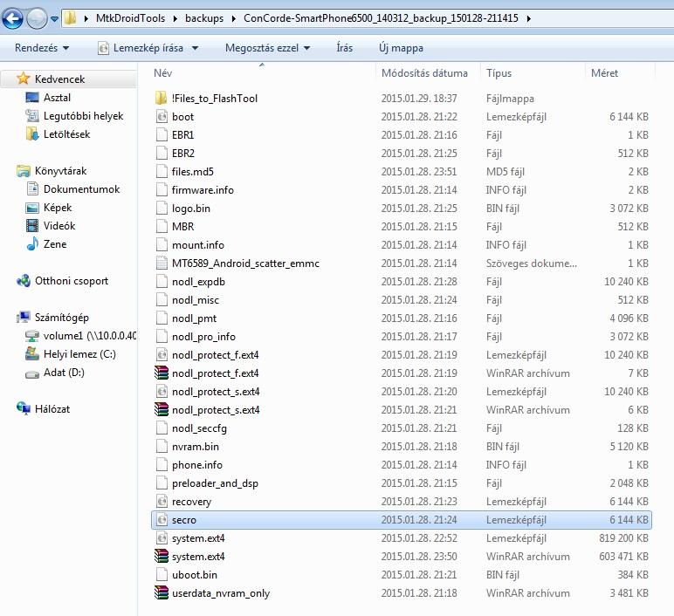Open Legutóbbi helyek in favorites
Viewport: 674px width, 616px height.
84,116
